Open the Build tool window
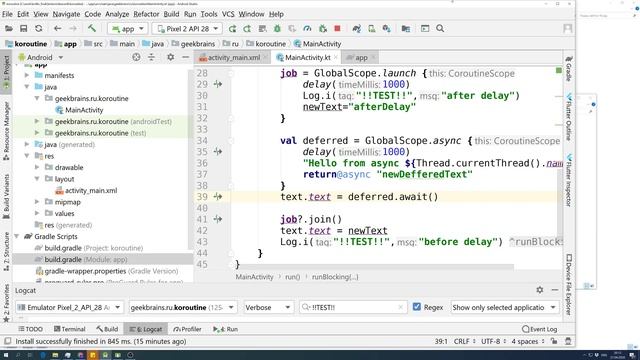 [x=107, y=329]
